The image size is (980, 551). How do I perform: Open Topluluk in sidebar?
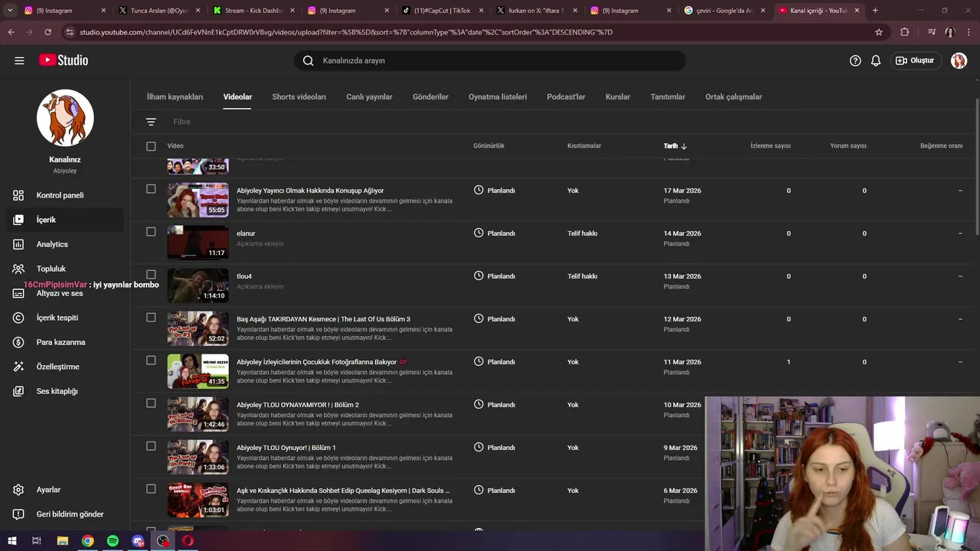coord(51,269)
